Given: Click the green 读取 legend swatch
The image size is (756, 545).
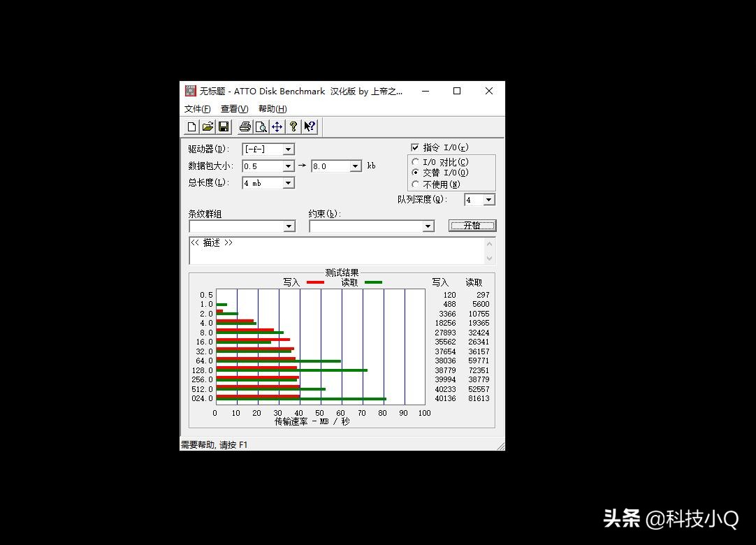Looking at the screenshot, I should (373, 282).
